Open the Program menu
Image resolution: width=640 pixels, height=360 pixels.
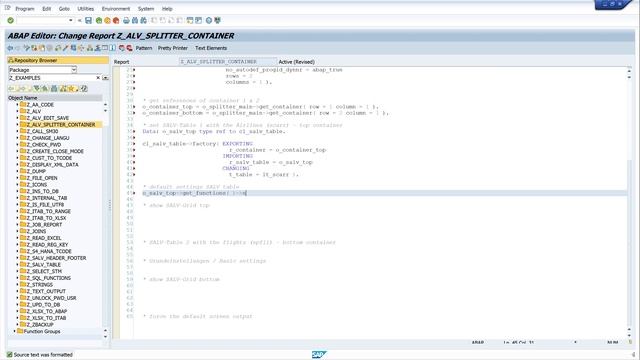25,9
